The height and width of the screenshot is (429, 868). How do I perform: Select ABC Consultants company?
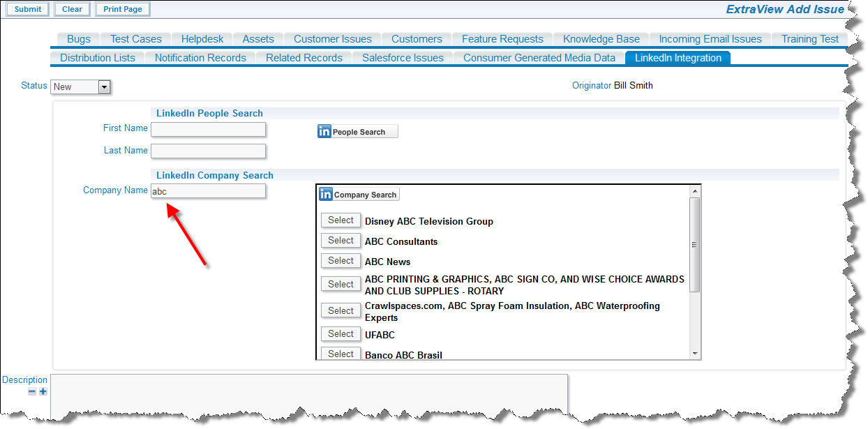pyautogui.click(x=341, y=240)
